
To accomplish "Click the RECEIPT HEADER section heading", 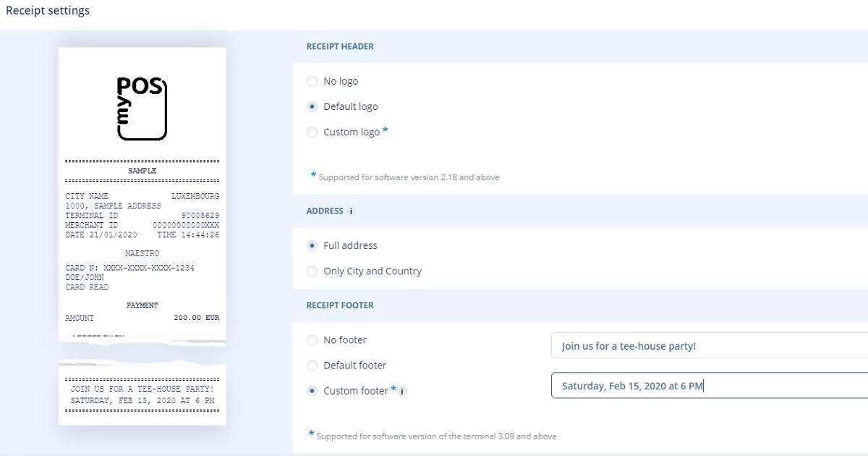I will tap(340, 46).
